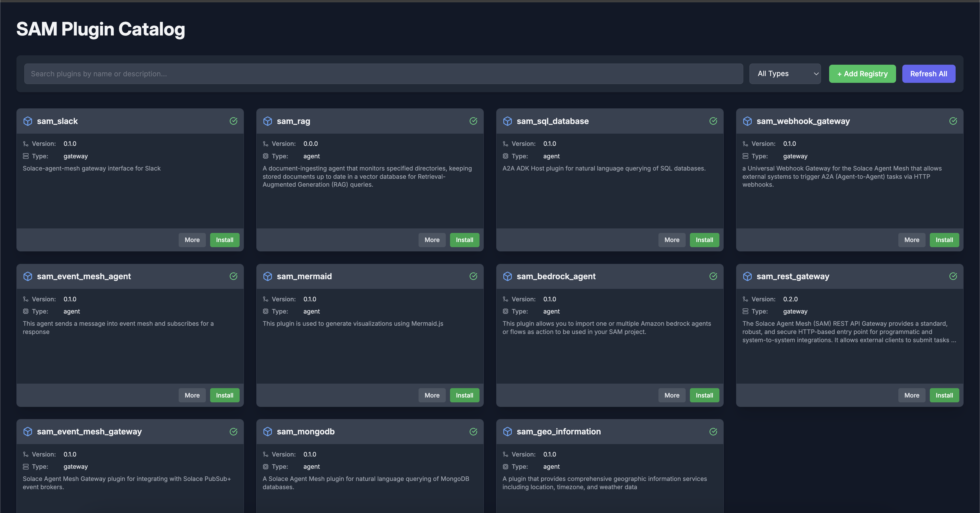Click the verified check icon on sam_rag card

473,121
